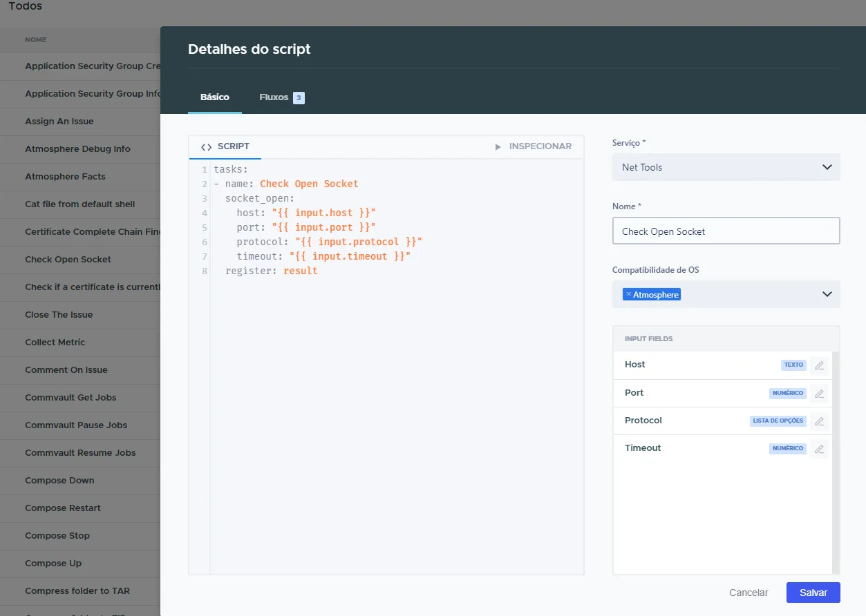Click the LISTA DE OPÇÕES badge
This screenshot has width=866, height=616.
[x=778, y=421]
